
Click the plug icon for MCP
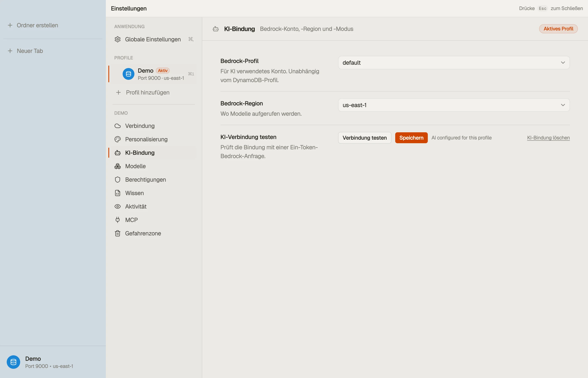click(118, 220)
